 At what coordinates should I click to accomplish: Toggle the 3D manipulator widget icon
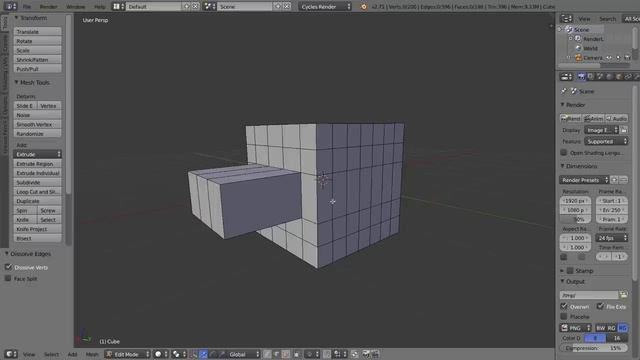(194, 354)
